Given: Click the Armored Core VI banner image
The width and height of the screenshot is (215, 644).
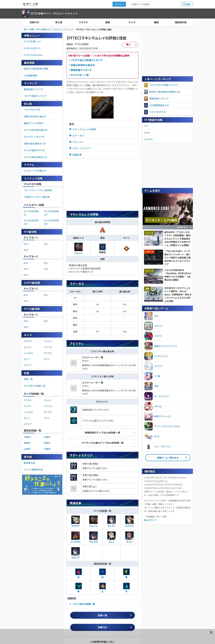Looking at the screenshot, I should tap(168, 209).
